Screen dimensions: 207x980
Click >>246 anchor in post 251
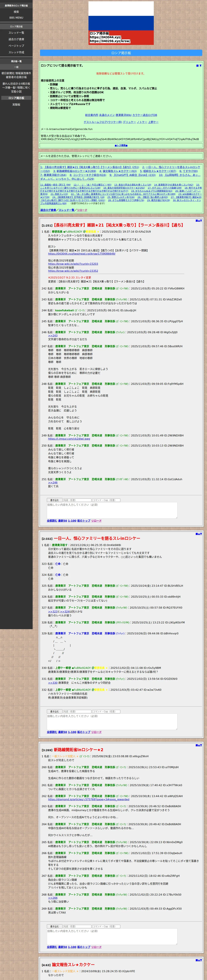coord(53,482)
